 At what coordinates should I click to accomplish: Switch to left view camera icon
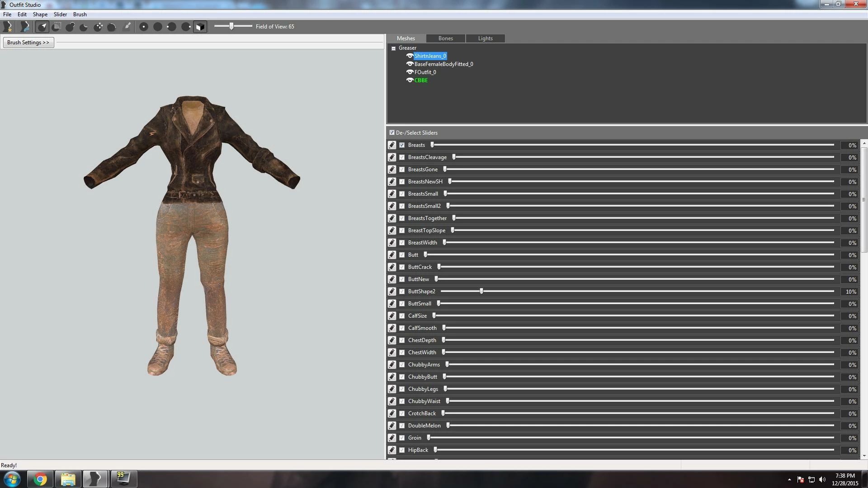[171, 27]
